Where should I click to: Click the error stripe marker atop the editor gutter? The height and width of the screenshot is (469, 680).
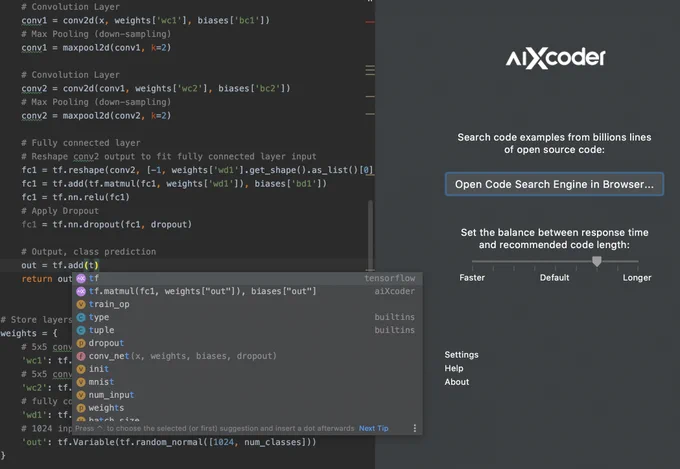click(370, 22)
